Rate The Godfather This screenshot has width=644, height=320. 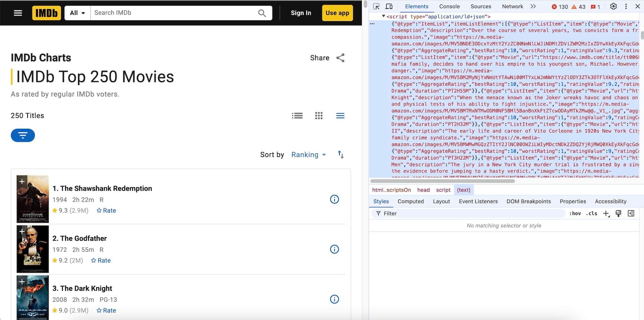101,260
